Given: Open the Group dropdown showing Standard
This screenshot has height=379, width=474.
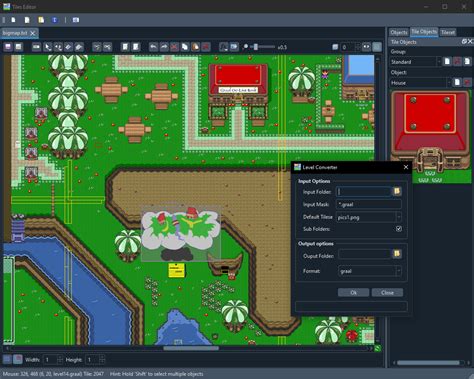Looking at the screenshot, I should (416, 62).
